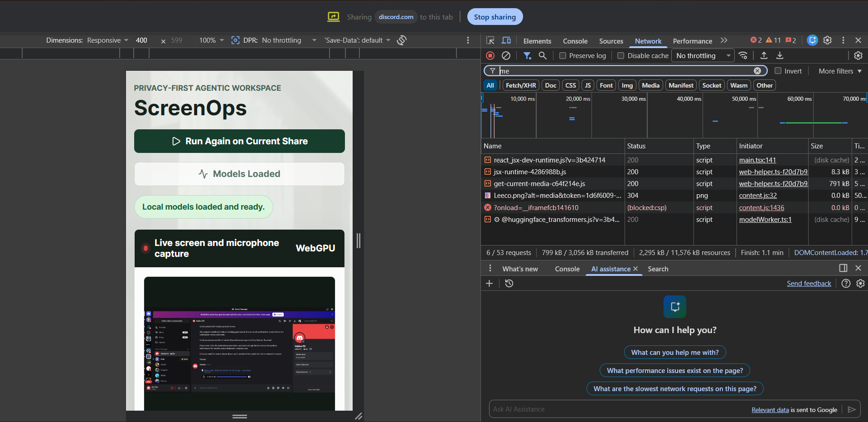This screenshot has width=868, height=422.
Task: Choose "What can you help me with?" suggestion
Action: click(675, 353)
